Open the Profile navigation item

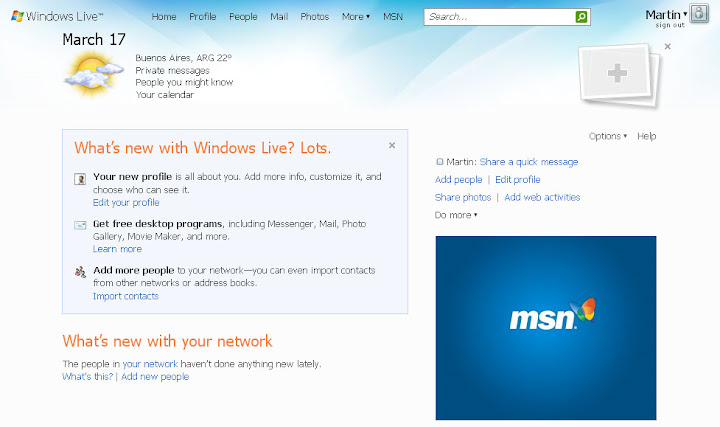(202, 17)
